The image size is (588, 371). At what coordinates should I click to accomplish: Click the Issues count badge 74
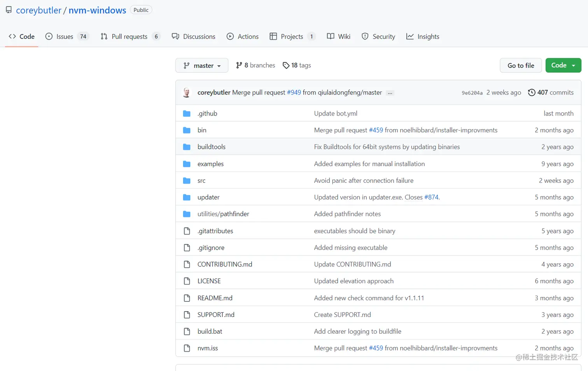pyautogui.click(x=83, y=37)
